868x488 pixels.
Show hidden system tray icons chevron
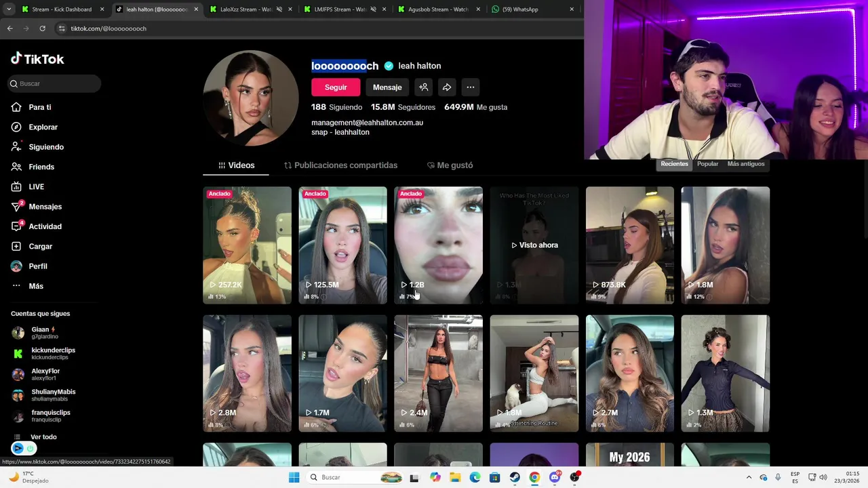pos(749,477)
